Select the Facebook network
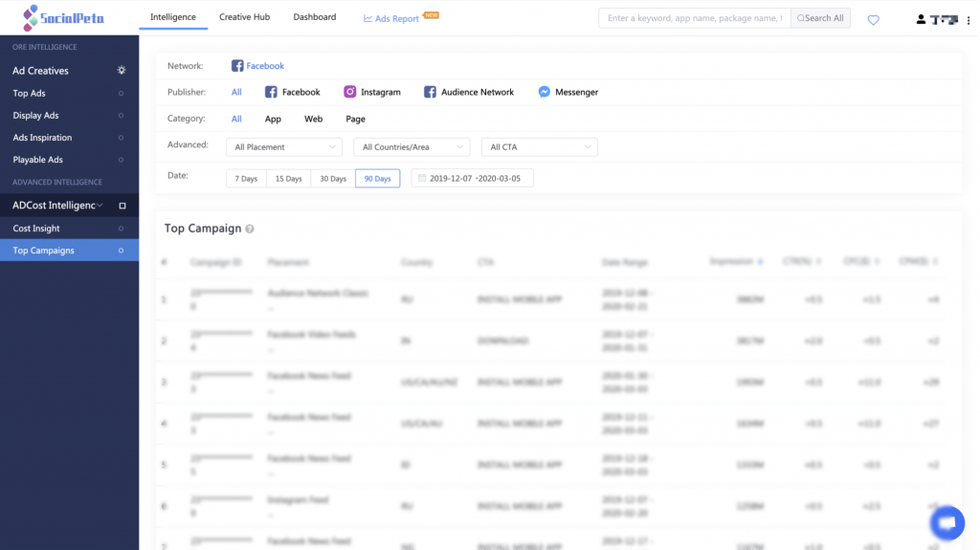The height and width of the screenshot is (550, 980). (x=257, y=66)
